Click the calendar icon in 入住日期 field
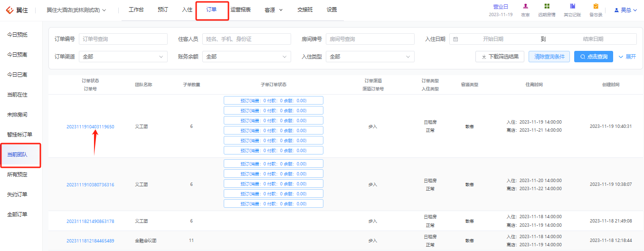The image size is (644, 251). point(455,39)
